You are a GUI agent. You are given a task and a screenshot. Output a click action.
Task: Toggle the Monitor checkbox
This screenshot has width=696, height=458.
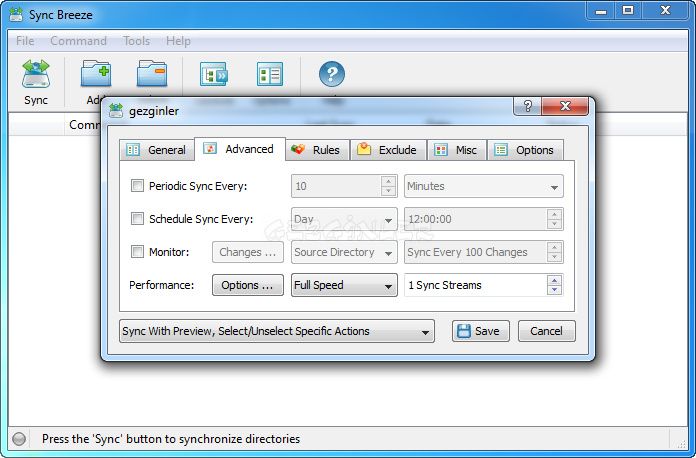point(137,252)
